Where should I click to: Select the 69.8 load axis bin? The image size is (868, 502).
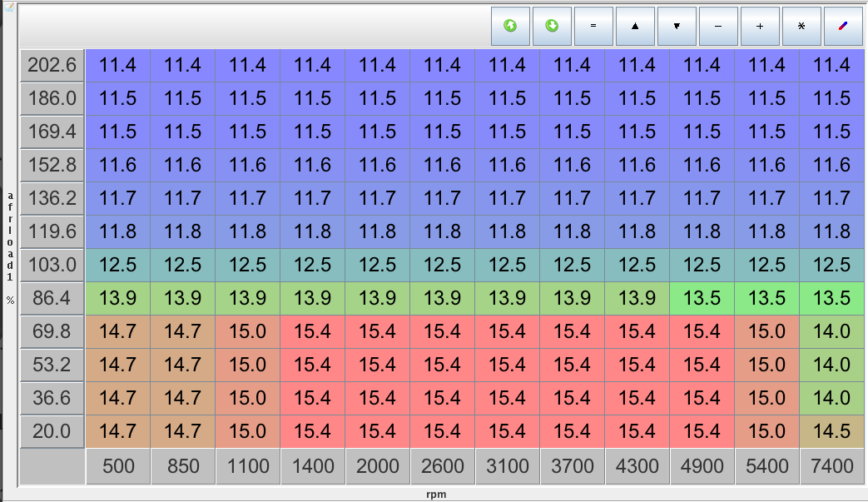click(x=52, y=331)
